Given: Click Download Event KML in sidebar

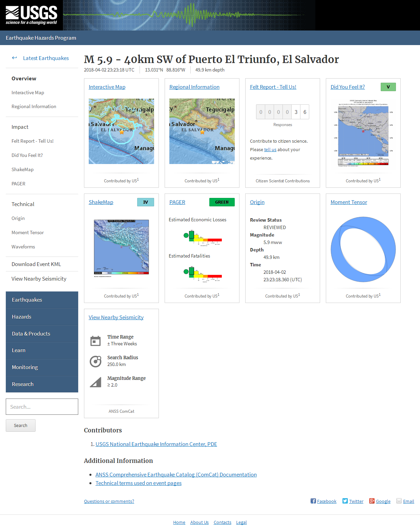Looking at the screenshot, I should tap(36, 264).
